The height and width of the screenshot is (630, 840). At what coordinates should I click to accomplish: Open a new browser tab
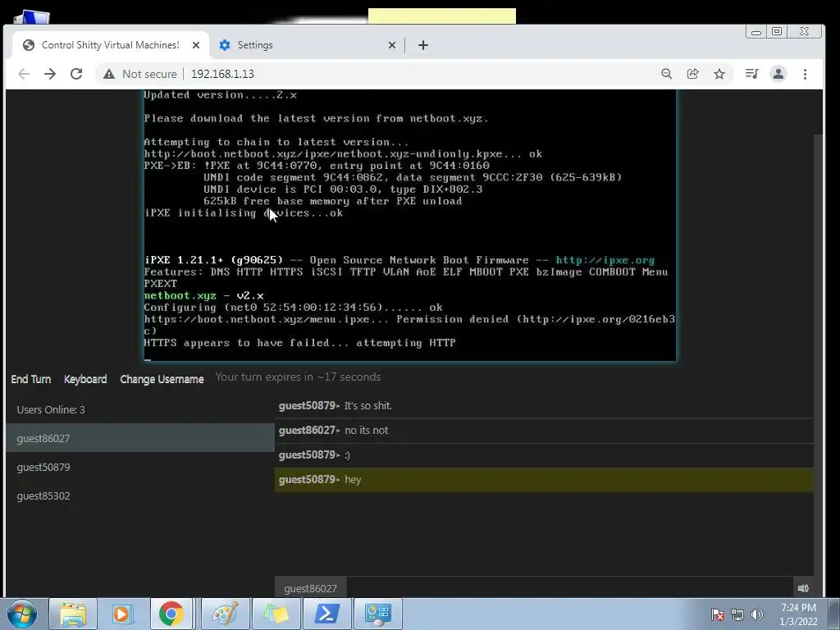tap(423, 45)
